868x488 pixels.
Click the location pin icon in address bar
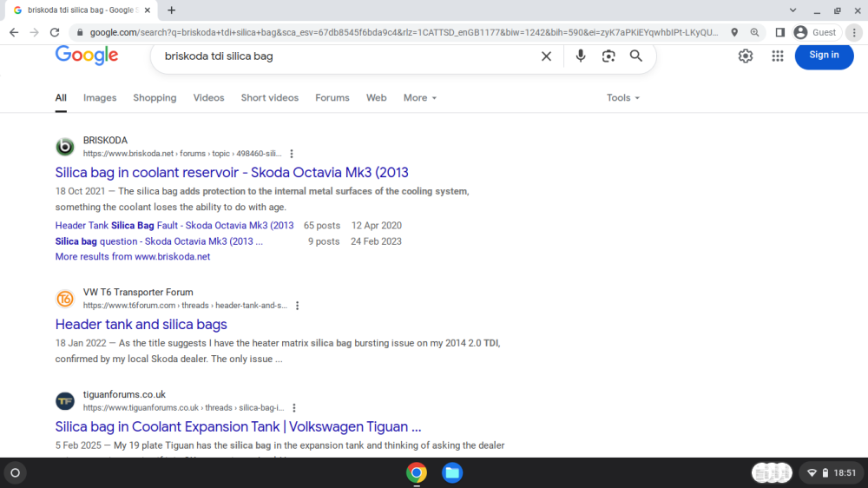tap(734, 33)
